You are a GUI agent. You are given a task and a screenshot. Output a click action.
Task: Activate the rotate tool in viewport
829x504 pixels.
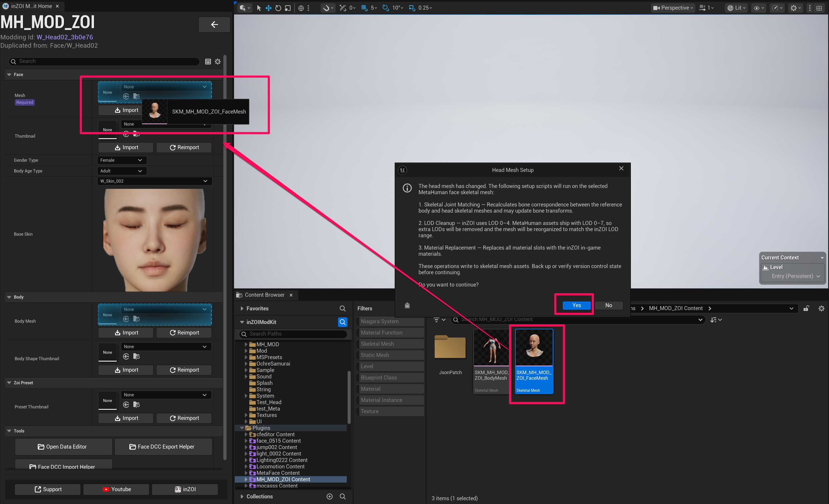point(278,8)
